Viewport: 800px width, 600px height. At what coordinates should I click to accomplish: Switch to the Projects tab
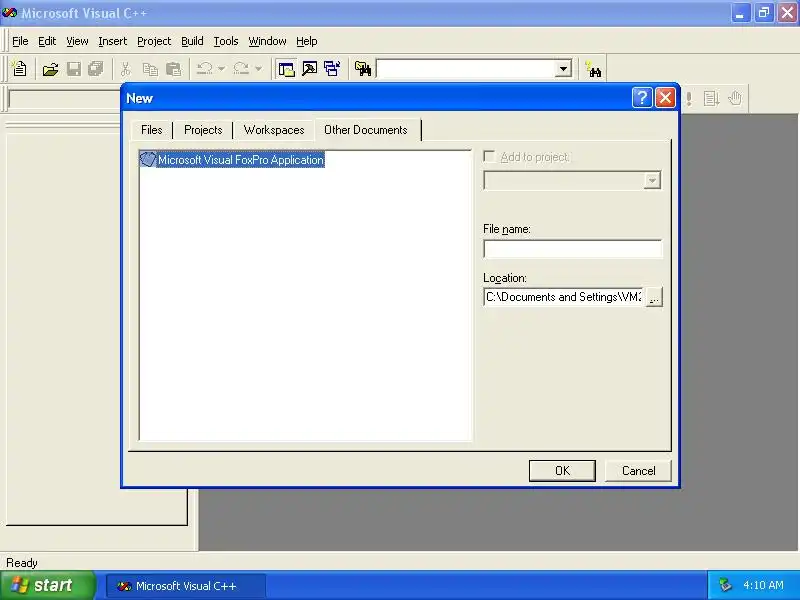203,130
